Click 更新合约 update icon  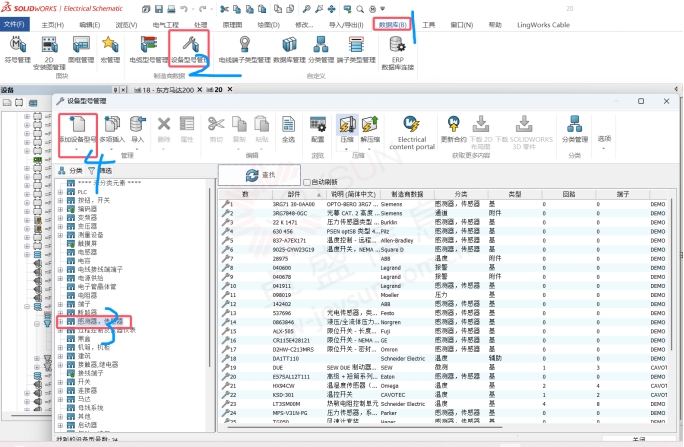tap(454, 130)
